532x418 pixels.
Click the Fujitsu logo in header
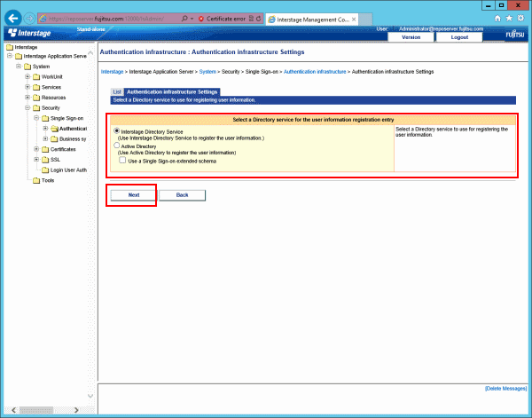(514, 35)
